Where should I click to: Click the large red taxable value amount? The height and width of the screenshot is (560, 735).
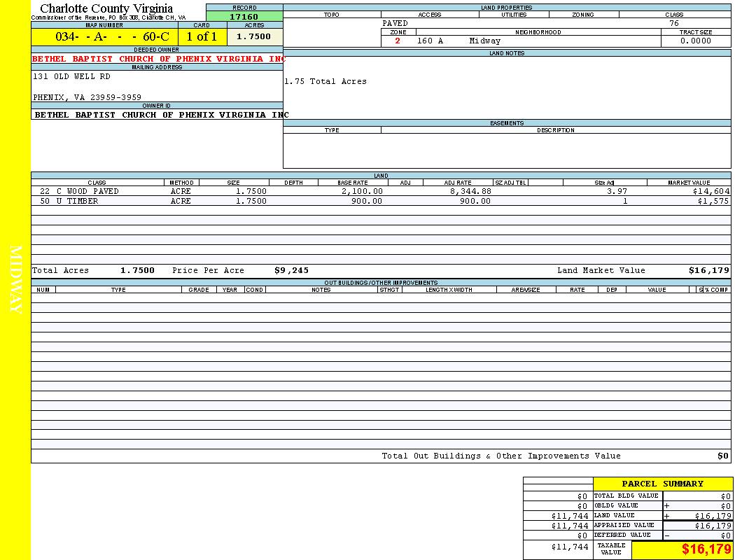706,549
